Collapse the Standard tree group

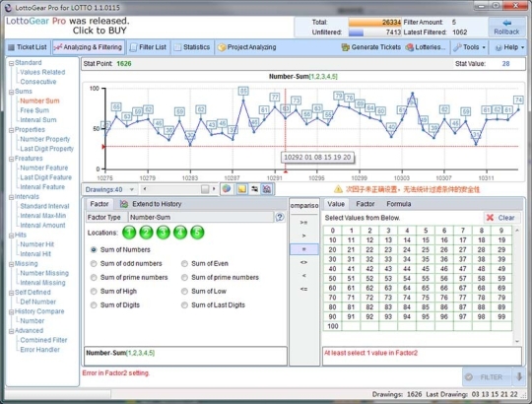(11, 63)
